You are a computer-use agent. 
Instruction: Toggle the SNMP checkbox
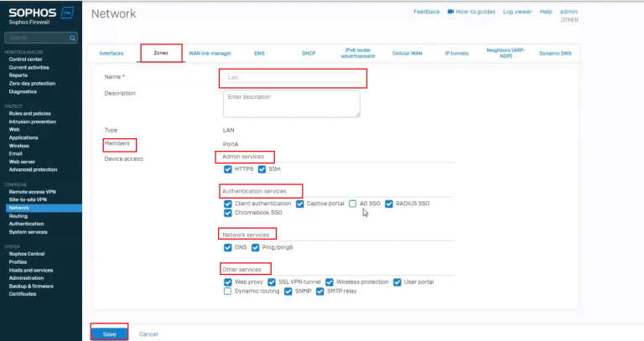288,292
